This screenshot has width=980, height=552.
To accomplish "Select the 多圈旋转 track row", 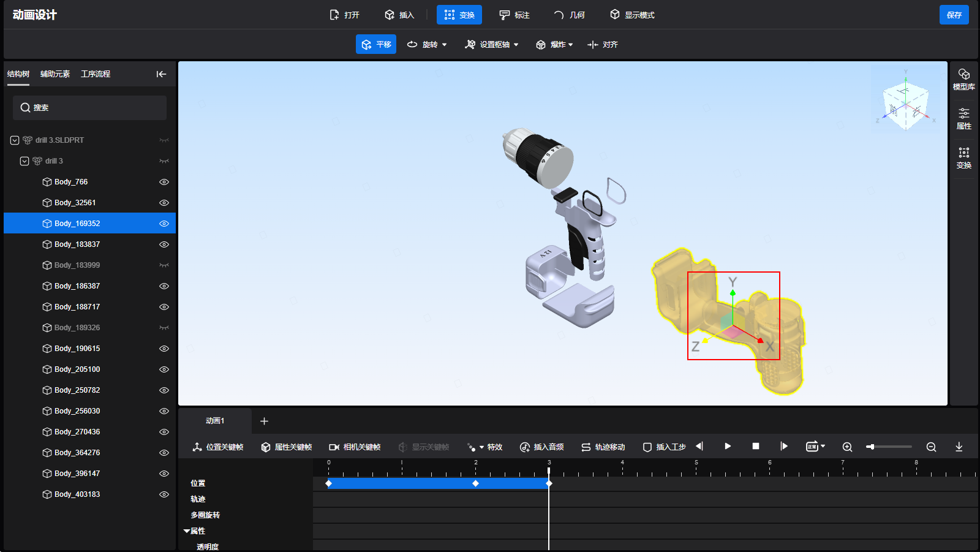I will click(x=578, y=515).
